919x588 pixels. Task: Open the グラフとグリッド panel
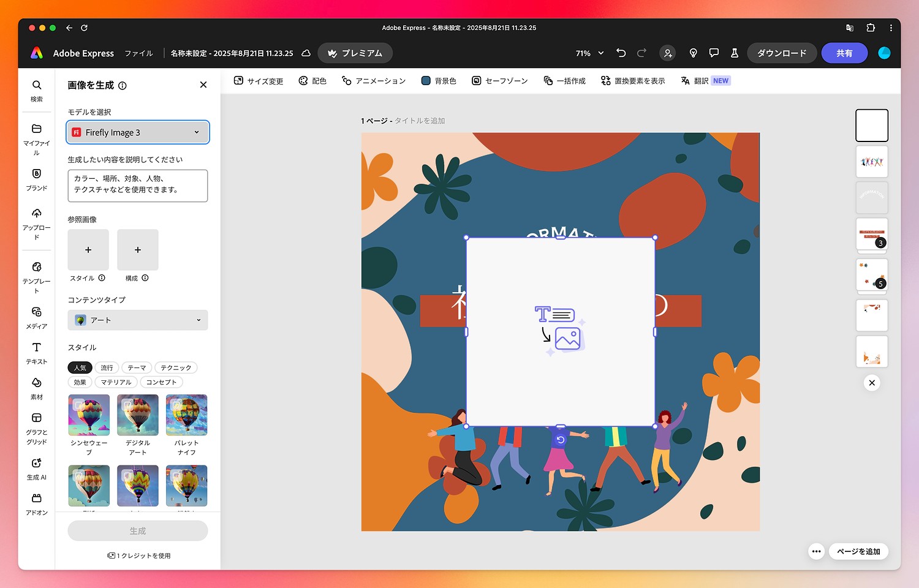click(x=36, y=428)
